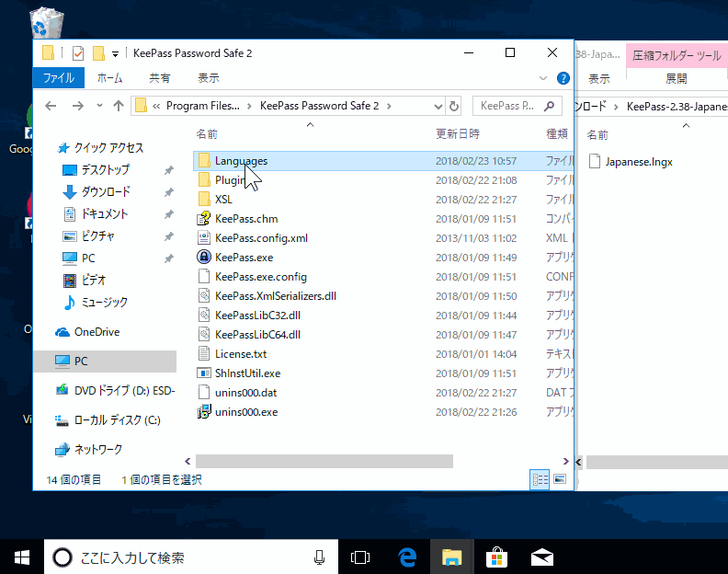The image size is (728, 574).
Task: Open the 表示 tab in right window
Action: (x=599, y=79)
